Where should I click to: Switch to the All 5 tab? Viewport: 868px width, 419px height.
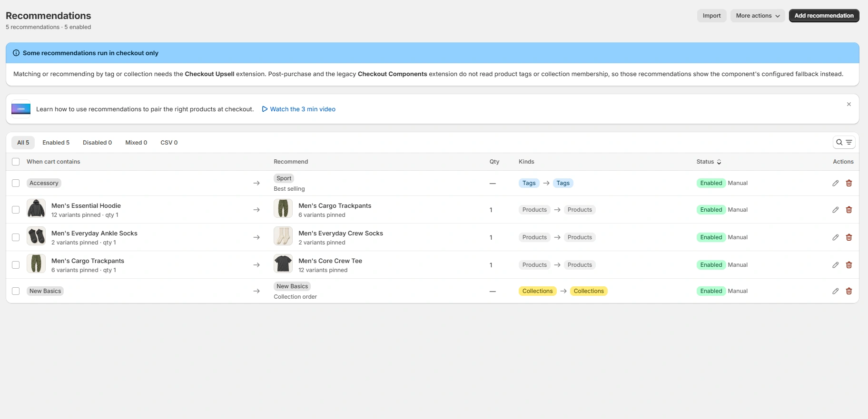pyautogui.click(x=23, y=143)
